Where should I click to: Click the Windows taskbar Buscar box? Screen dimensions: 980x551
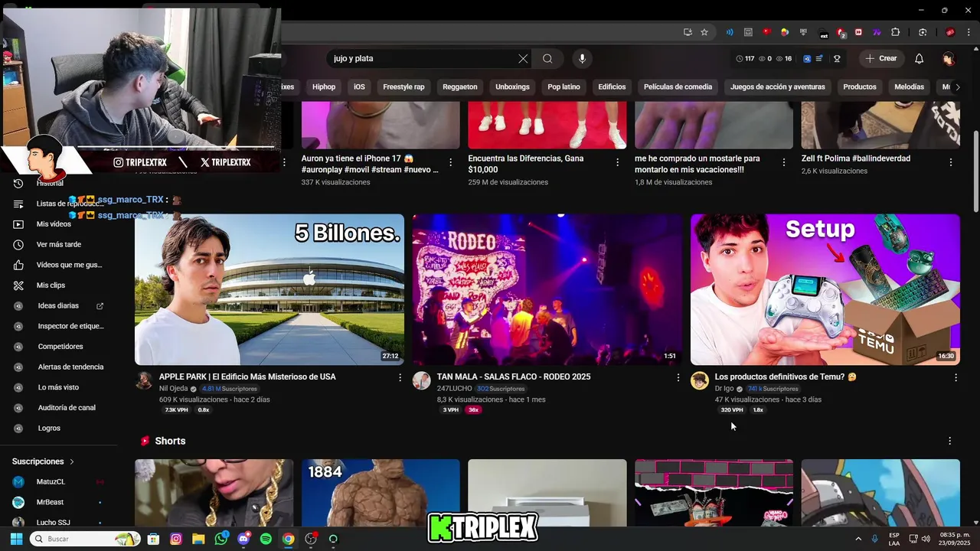84,539
